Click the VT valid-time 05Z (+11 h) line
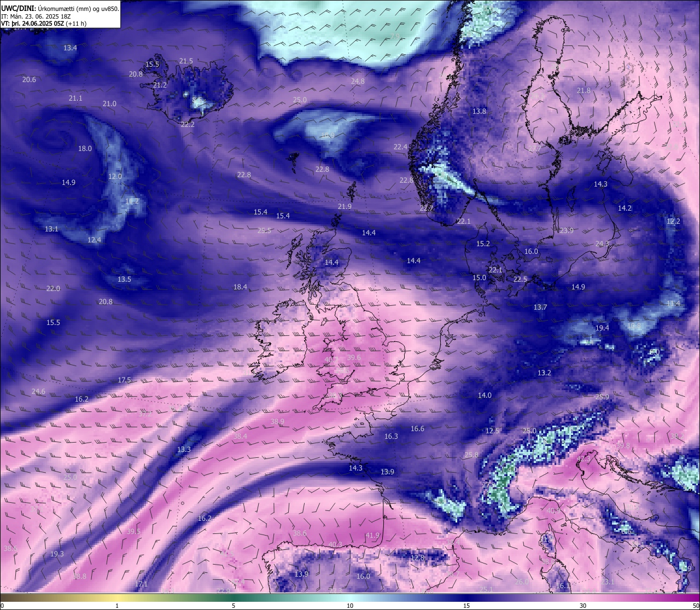Viewport: 700px width, 610px height. (x=44, y=24)
